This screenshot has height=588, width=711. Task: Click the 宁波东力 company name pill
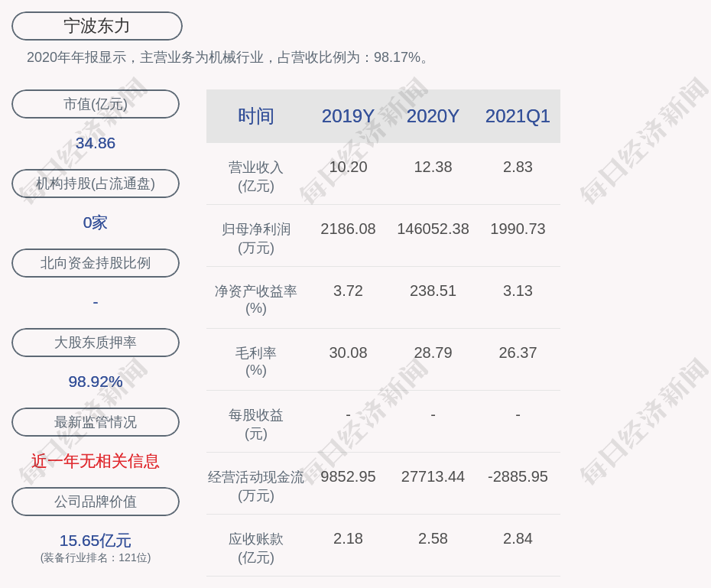click(96, 26)
